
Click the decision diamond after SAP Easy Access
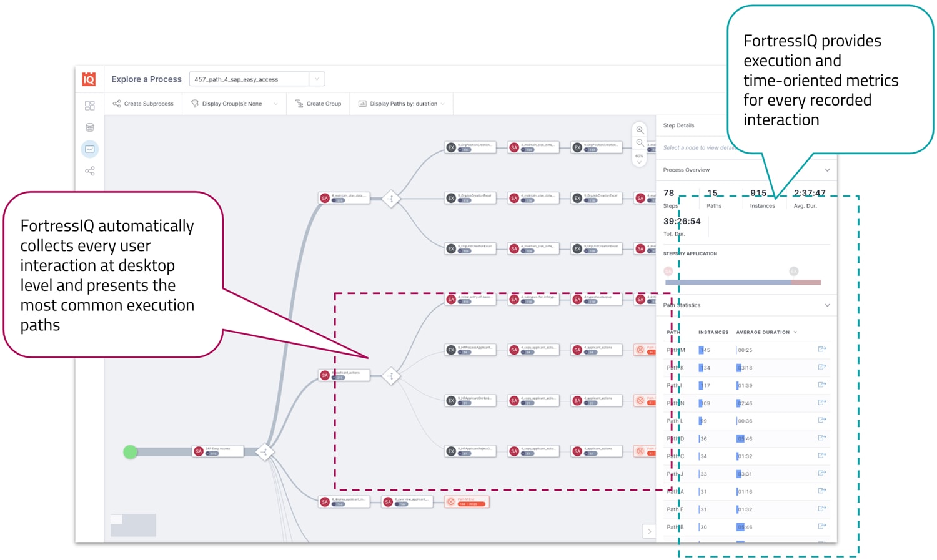coord(265,452)
